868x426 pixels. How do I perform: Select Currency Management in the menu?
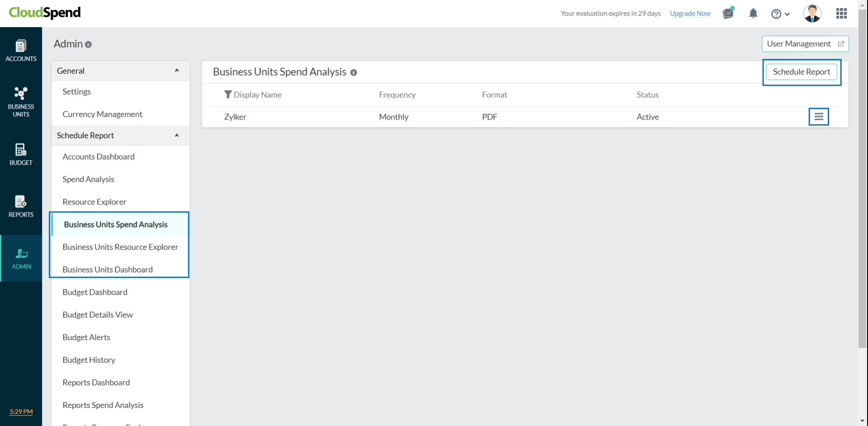(x=102, y=114)
